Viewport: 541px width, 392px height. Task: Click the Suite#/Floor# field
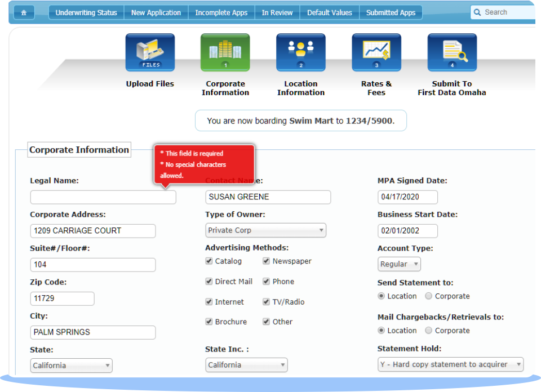[x=93, y=265]
